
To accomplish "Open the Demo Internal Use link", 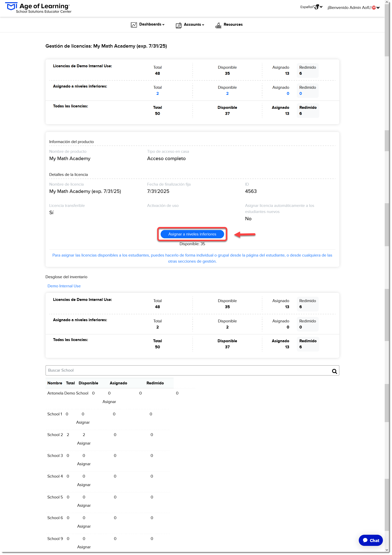I will coord(64,286).
